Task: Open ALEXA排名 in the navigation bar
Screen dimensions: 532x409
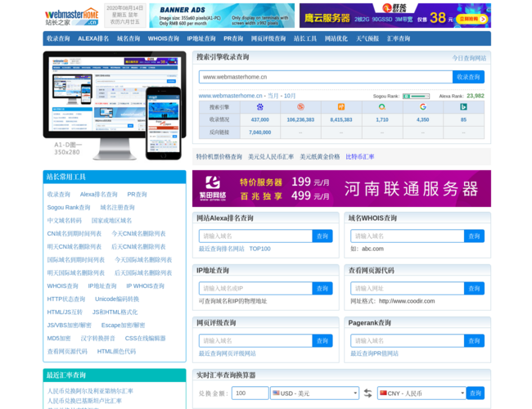Action: [x=93, y=38]
